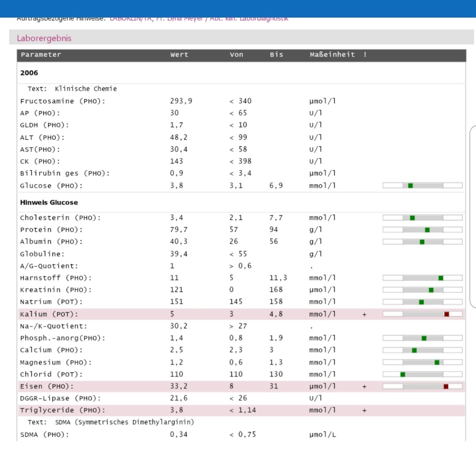
Task: Select the Bilirubin value 0,9
Action: pyautogui.click(x=176, y=173)
